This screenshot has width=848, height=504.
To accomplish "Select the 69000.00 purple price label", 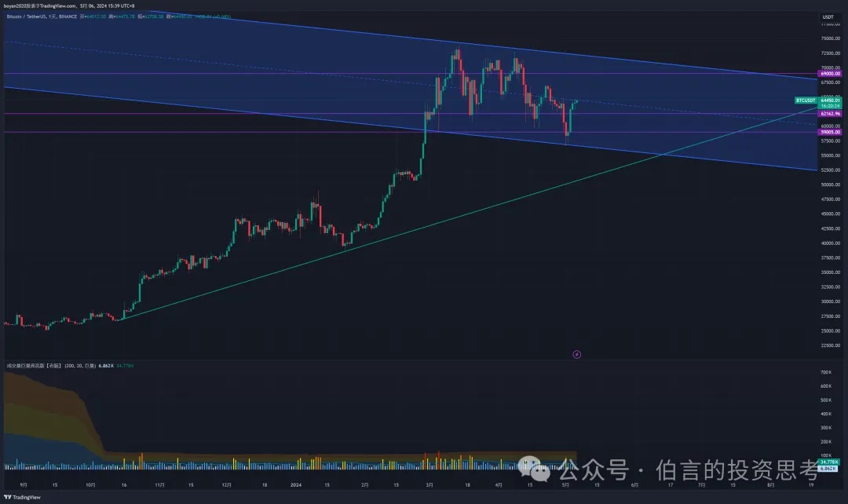I will [830, 73].
